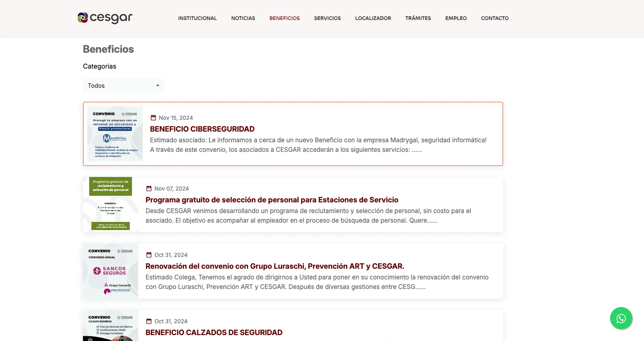The width and height of the screenshot is (644, 341).
Task: Click Oct 31, 2024 date above BENEFICIO CALZADOS
Action: tap(171, 321)
